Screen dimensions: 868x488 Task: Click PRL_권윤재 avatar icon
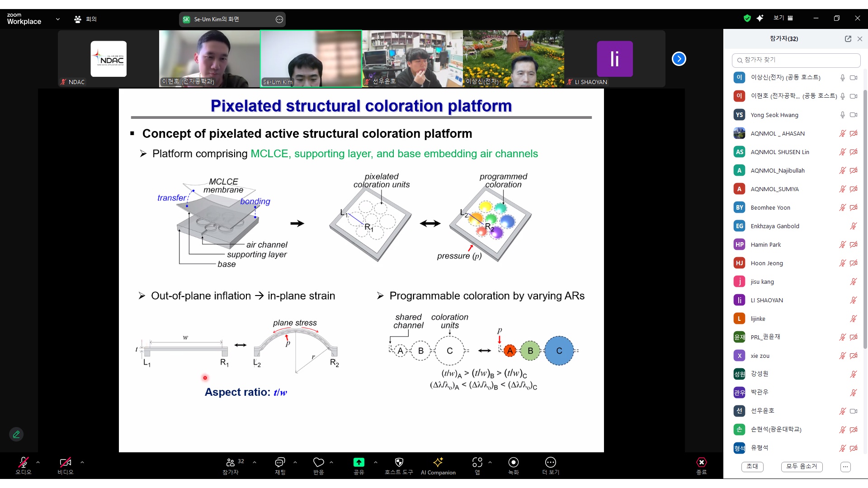(x=739, y=337)
